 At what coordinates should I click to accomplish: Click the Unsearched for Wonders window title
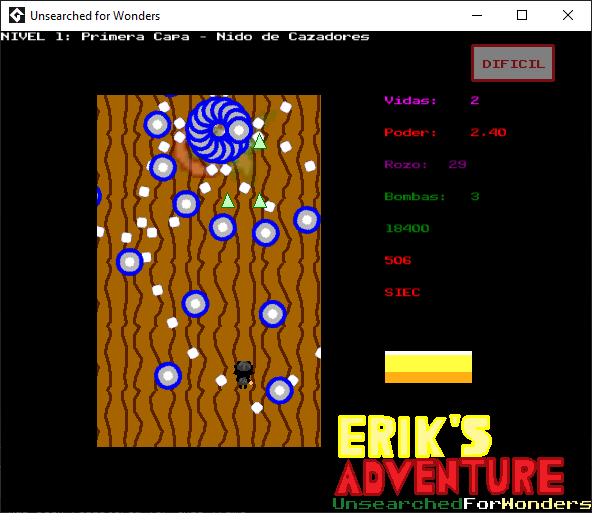point(95,16)
